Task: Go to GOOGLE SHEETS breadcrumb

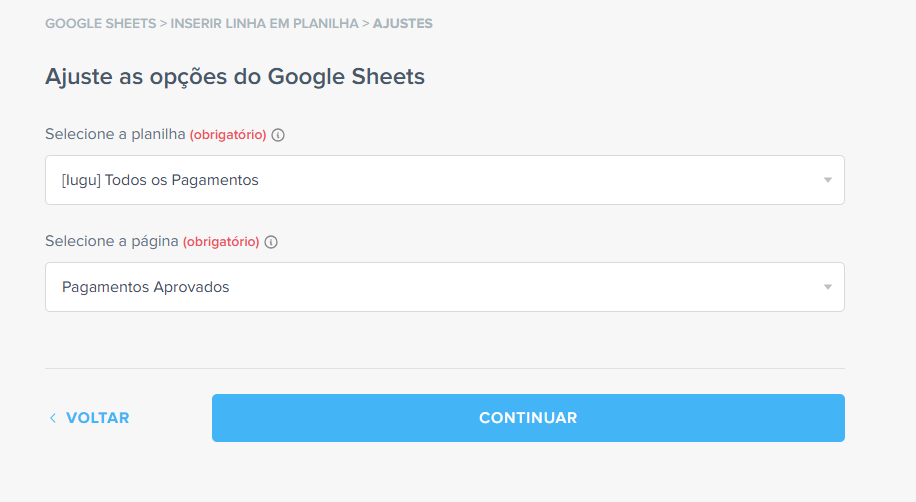Action: 100,23
